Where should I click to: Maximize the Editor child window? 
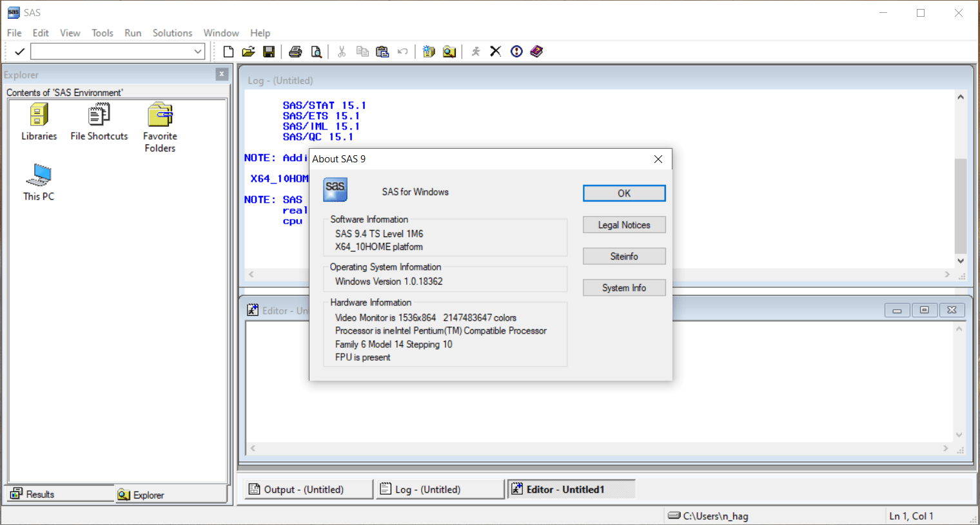pyautogui.click(x=925, y=310)
